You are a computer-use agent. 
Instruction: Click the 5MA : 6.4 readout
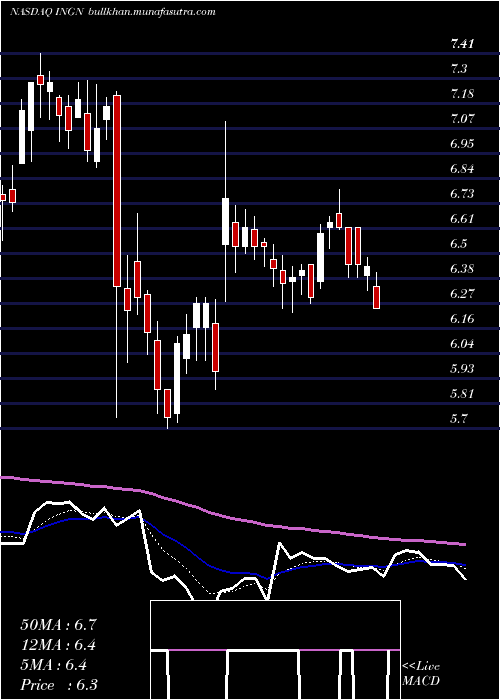(x=54, y=665)
